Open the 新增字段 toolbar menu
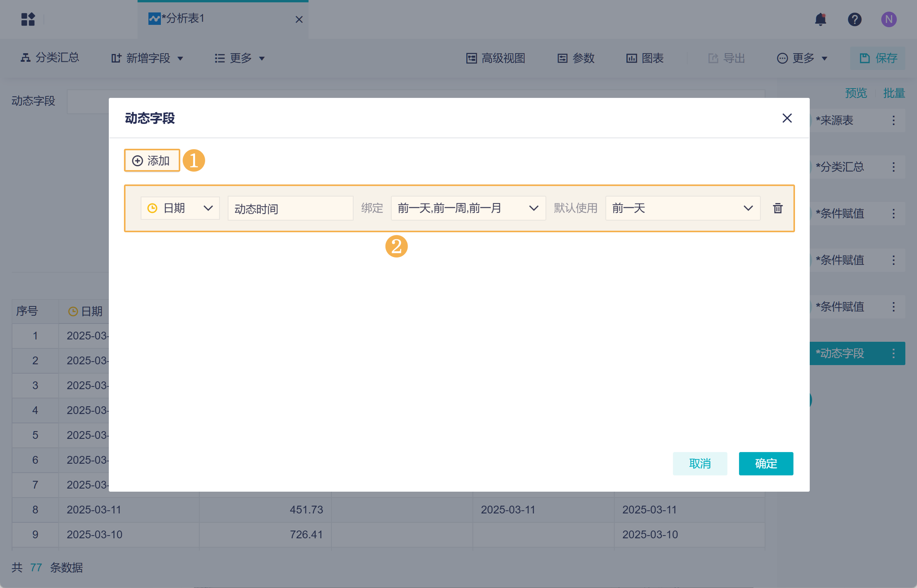The height and width of the screenshot is (588, 917). [x=148, y=58]
